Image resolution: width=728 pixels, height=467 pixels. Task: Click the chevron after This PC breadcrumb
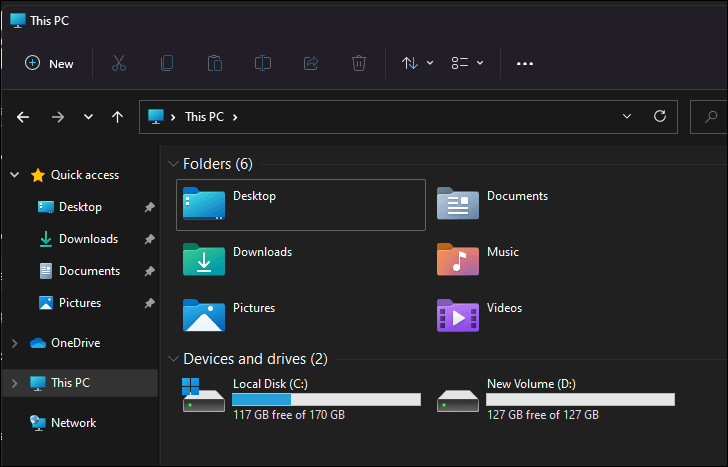(x=235, y=117)
